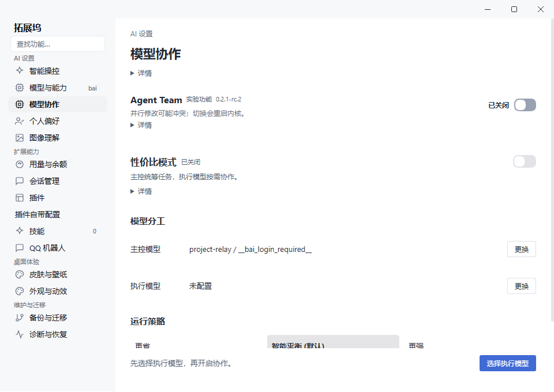Click the bai badge on 模型与能力
This screenshot has width=554, height=392.
92,88
